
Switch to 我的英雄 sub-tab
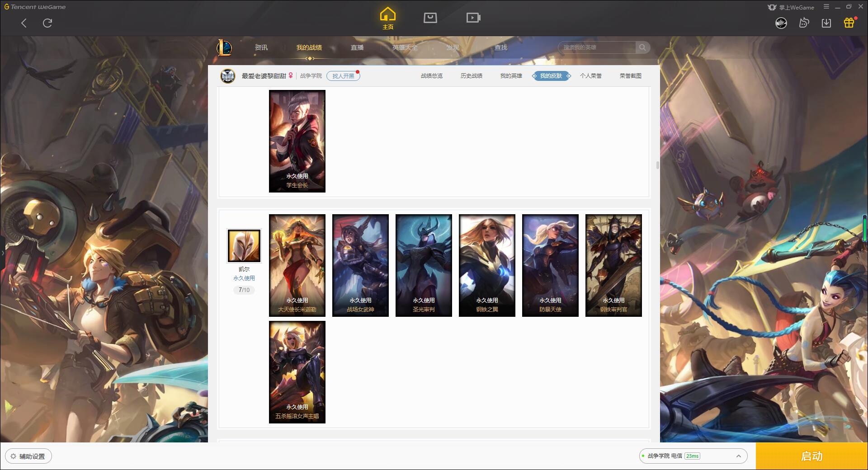511,76
